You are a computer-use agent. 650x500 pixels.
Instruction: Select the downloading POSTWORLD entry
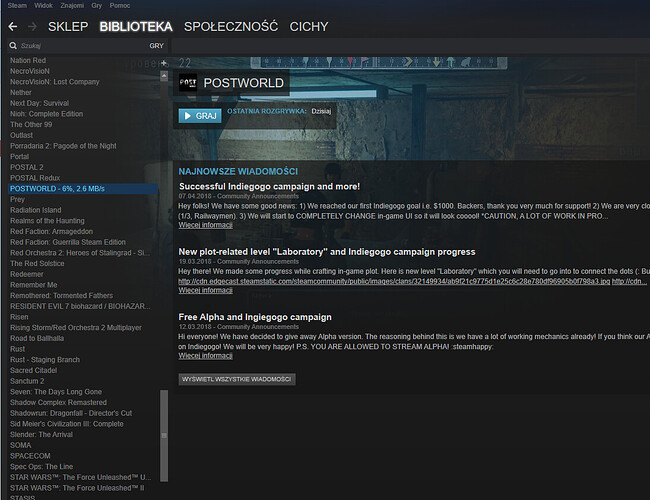[83, 189]
